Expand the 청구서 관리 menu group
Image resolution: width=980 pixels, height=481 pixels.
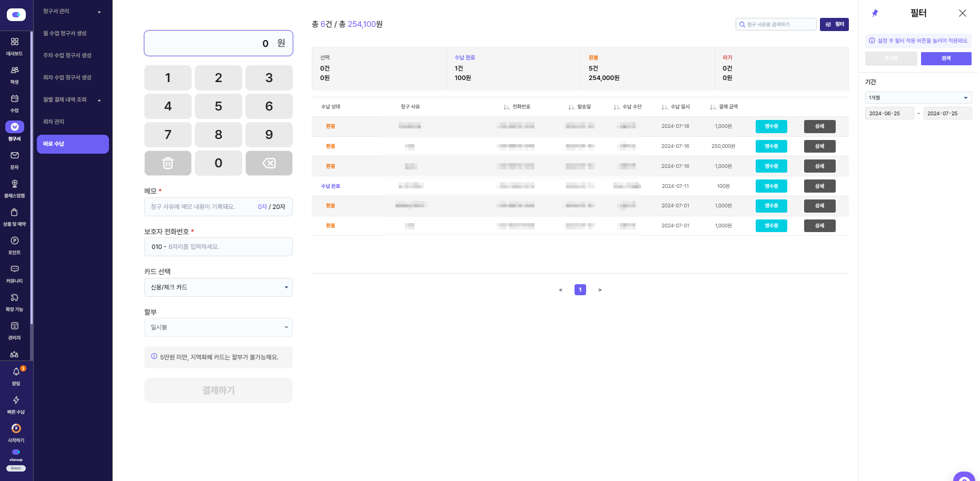coord(73,12)
